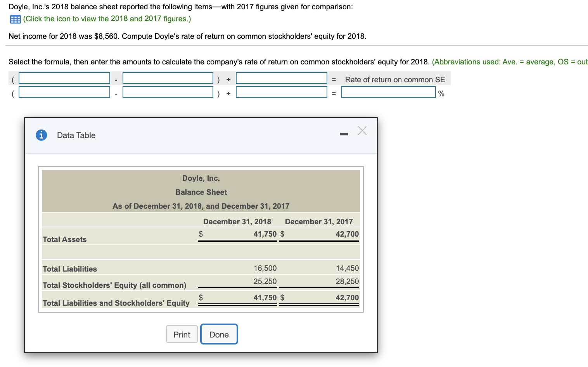The image size is (588, 367).
Task: Click the Rate of return on common SE label
Action: [x=395, y=80]
